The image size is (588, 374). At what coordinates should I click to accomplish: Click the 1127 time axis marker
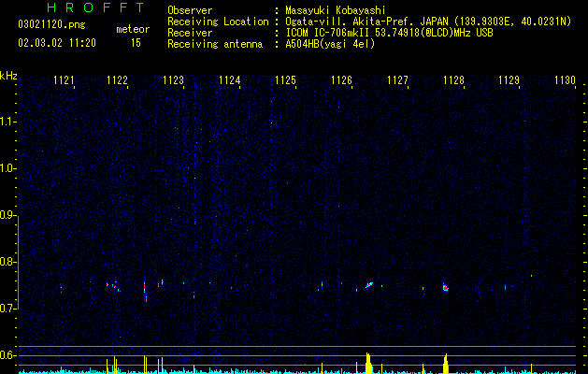398,80
